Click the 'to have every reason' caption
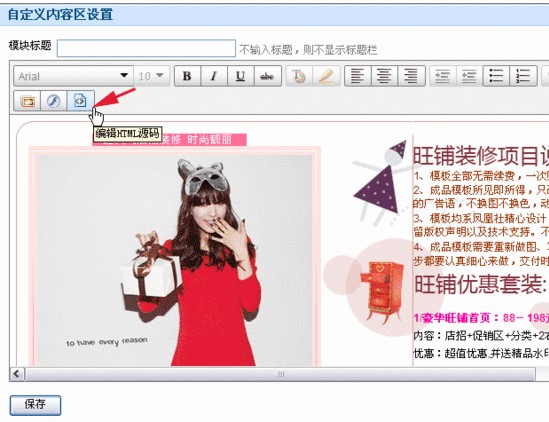The width and height of the screenshot is (549, 422). 107,342
